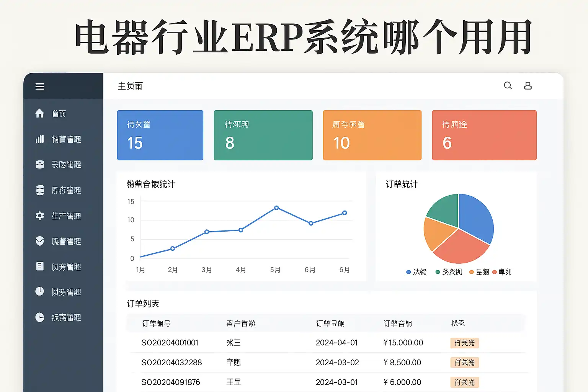Click the orange summary card showing 10
588x392 pixels.
tap(372, 135)
